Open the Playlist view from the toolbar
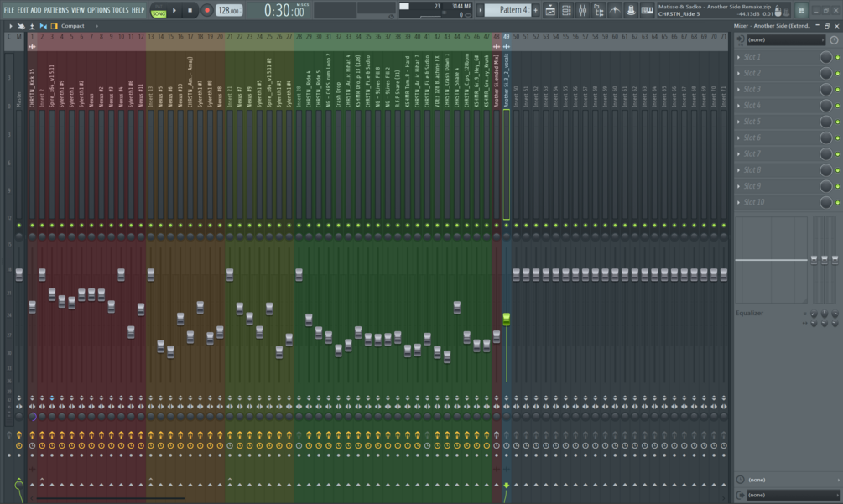 [x=550, y=10]
